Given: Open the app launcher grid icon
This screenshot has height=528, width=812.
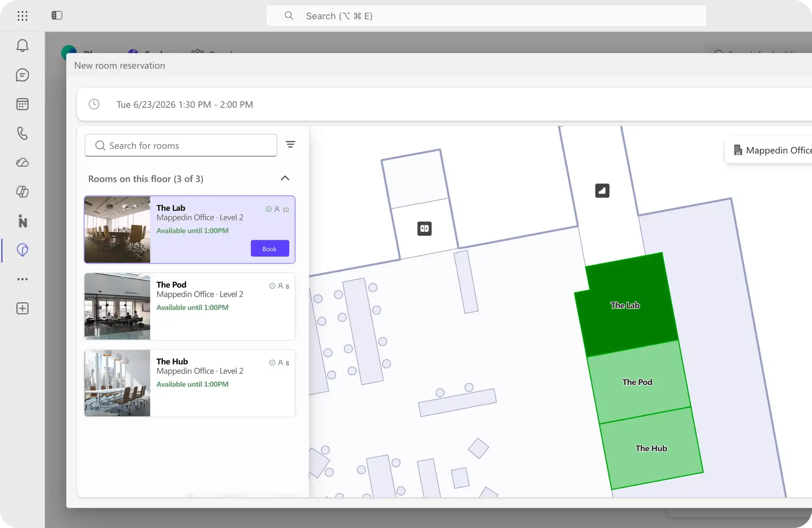Looking at the screenshot, I should [x=22, y=16].
